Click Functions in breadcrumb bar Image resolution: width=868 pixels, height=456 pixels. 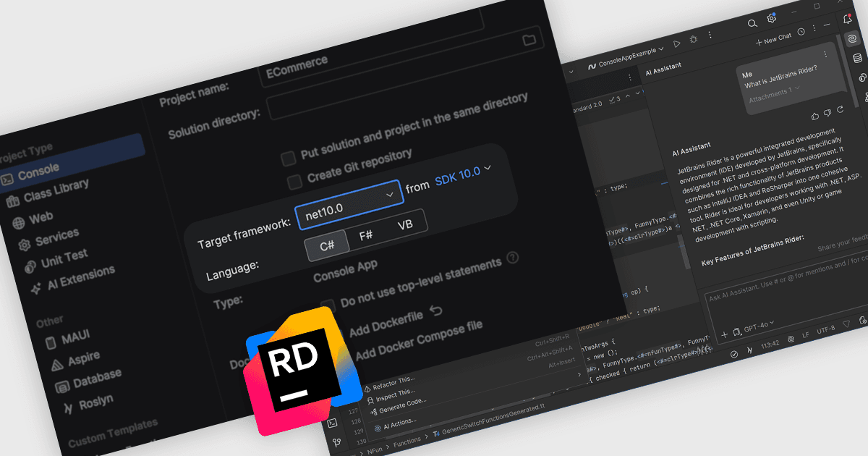click(407, 441)
